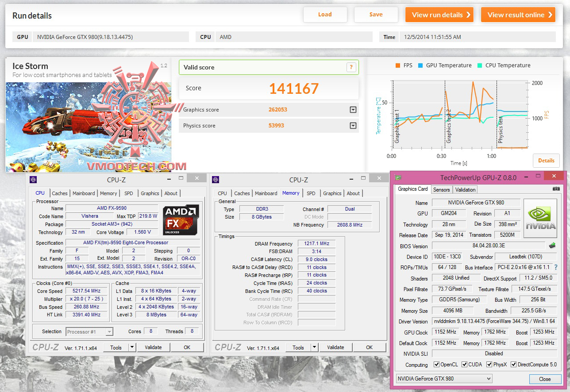Switch to Caches tab in CPU-Z CPU window
This screenshot has height=392, width=570.
[x=60, y=193]
